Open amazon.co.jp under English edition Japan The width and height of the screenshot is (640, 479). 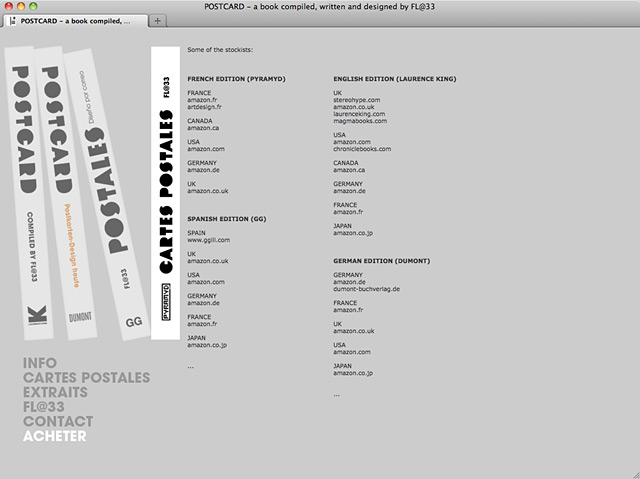pos(353,233)
